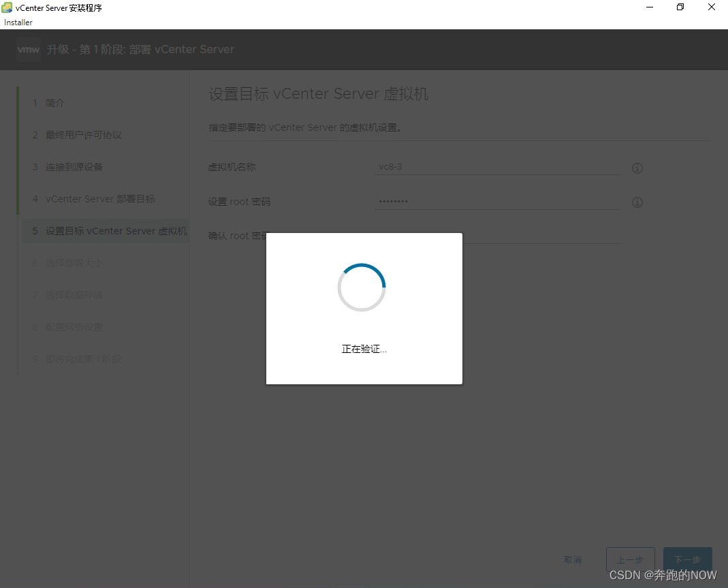Screen dimensions: 728x588
Task: Close the vCenter Server installer window
Action: point(711,7)
